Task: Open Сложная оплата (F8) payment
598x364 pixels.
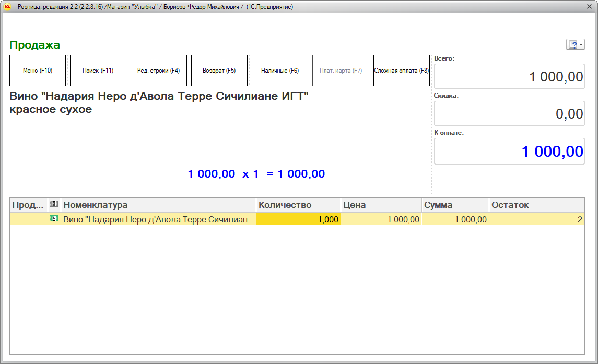Action: click(401, 71)
